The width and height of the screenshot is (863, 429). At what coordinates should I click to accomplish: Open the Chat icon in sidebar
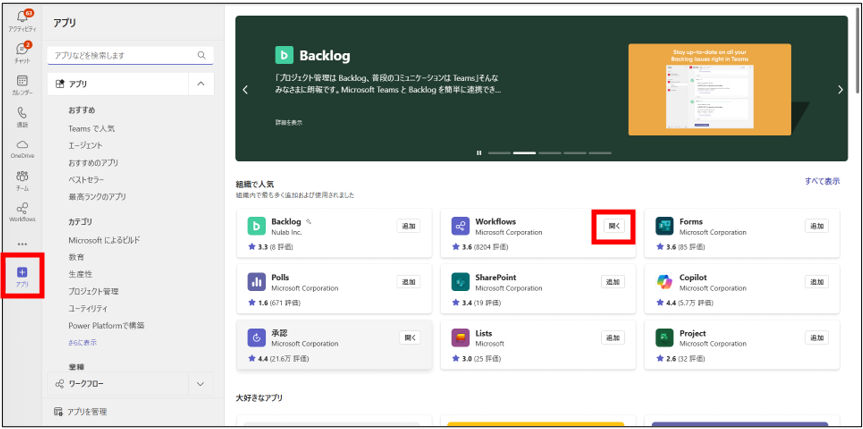tap(23, 48)
